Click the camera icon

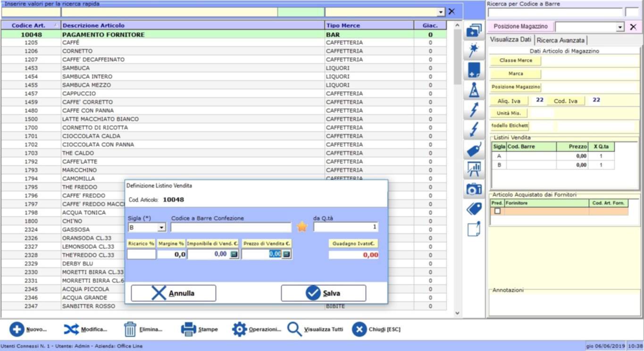[474, 189]
